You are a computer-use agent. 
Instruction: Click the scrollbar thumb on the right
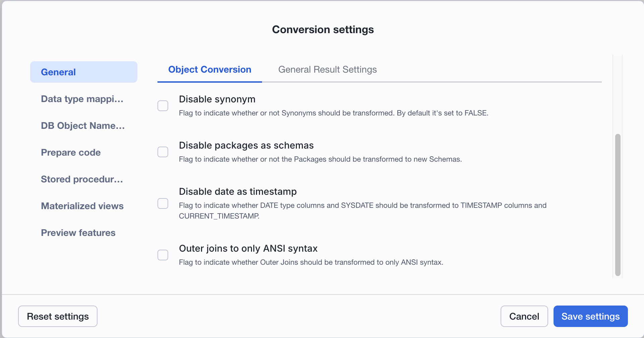(618, 204)
